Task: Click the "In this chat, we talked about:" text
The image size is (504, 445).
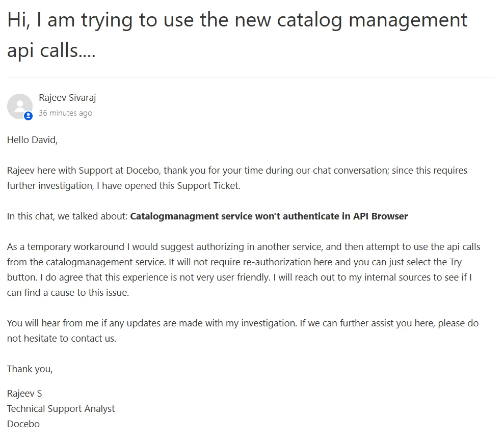Action: pyautogui.click(x=67, y=216)
